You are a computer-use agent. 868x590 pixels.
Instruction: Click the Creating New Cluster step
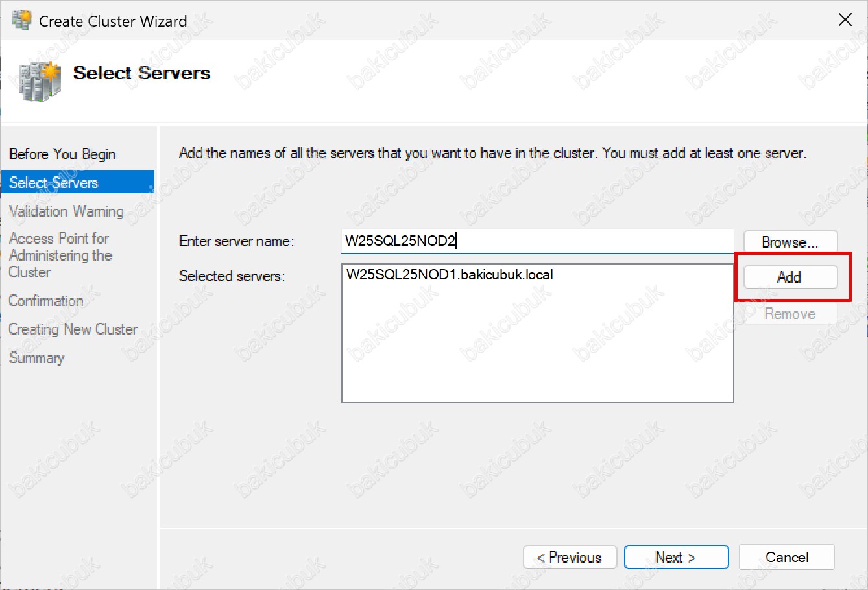click(x=73, y=329)
